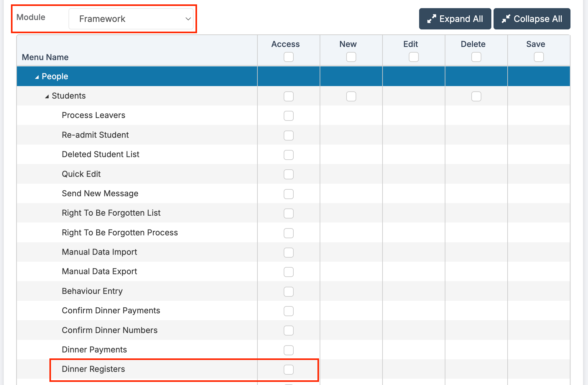Tick Access for Right To Be Forgotten List
This screenshot has width=588, height=385.
289,213
